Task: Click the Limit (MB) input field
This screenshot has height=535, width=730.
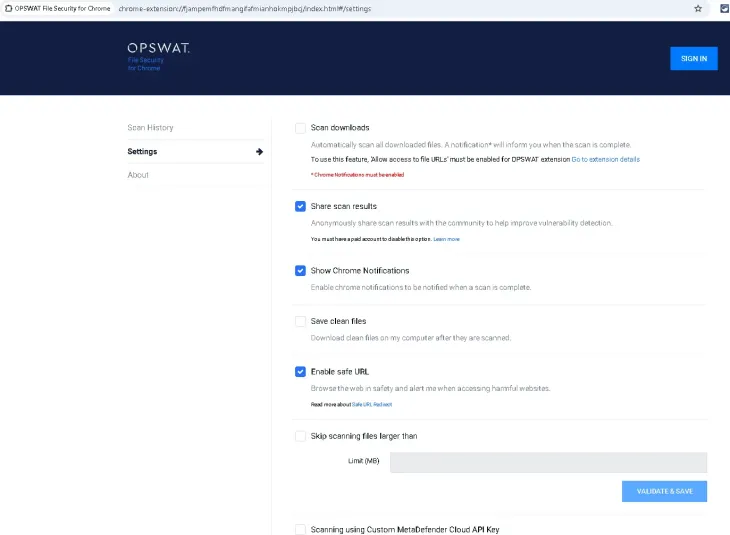Action: pos(548,462)
